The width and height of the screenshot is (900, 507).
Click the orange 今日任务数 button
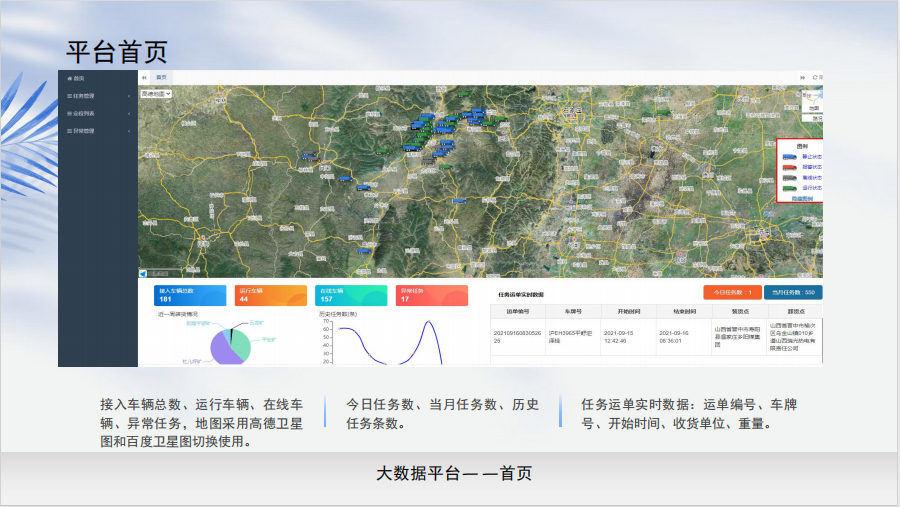(x=732, y=292)
